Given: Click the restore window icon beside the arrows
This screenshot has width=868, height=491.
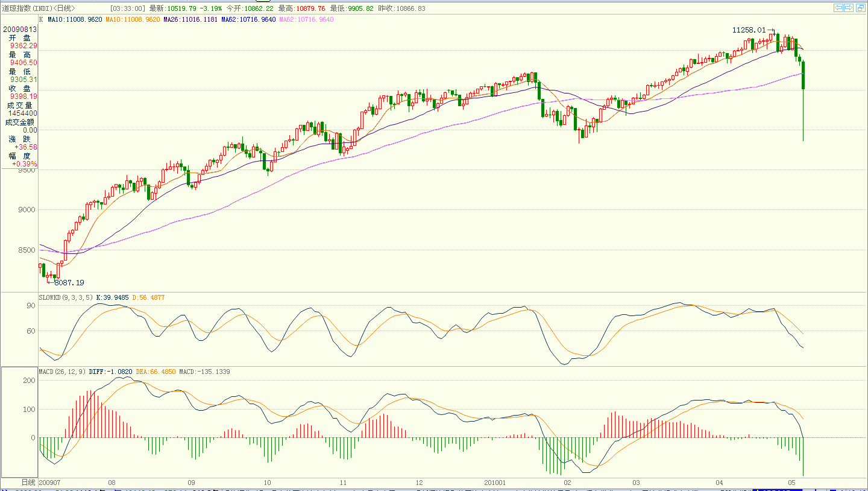Looking at the screenshot, I should coord(860,8).
